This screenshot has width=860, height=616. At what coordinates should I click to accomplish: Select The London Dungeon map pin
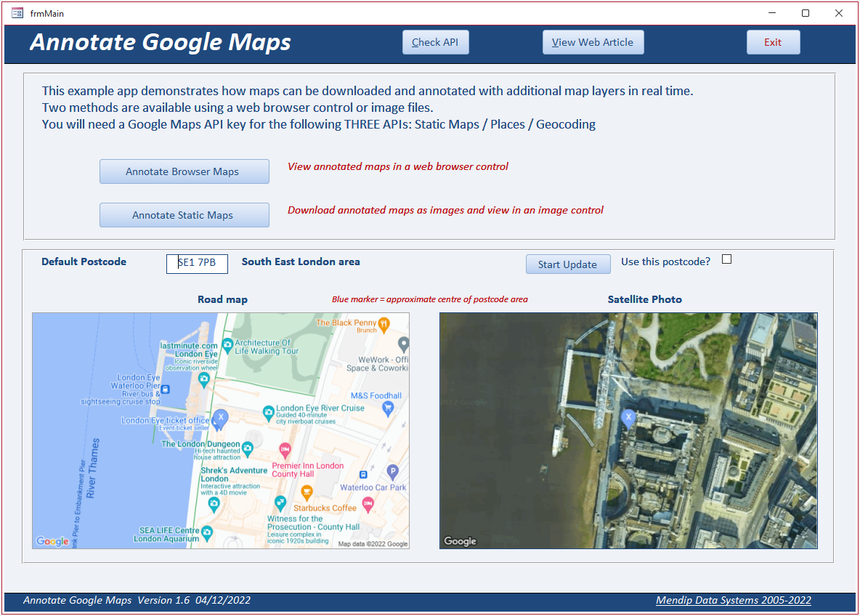tap(248, 449)
